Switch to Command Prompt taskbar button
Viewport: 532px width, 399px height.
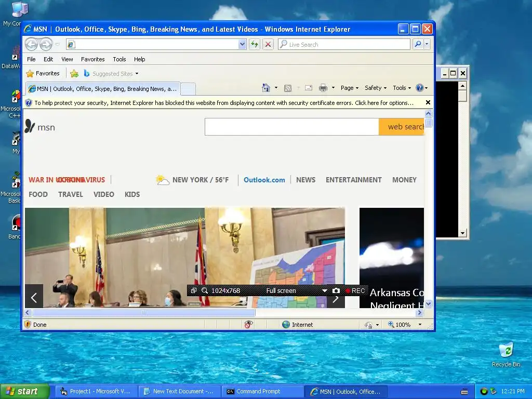(262, 392)
